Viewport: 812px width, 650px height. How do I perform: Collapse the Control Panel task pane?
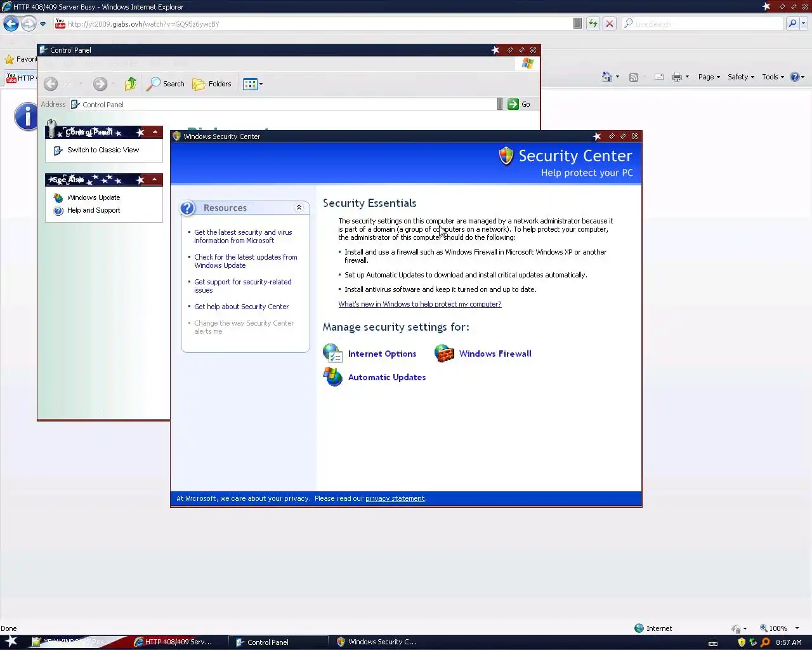[155, 132]
